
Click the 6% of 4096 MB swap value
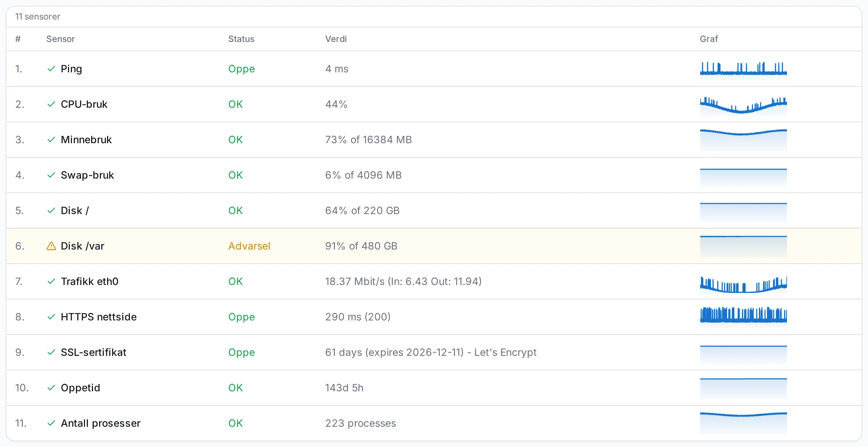pos(363,175)
